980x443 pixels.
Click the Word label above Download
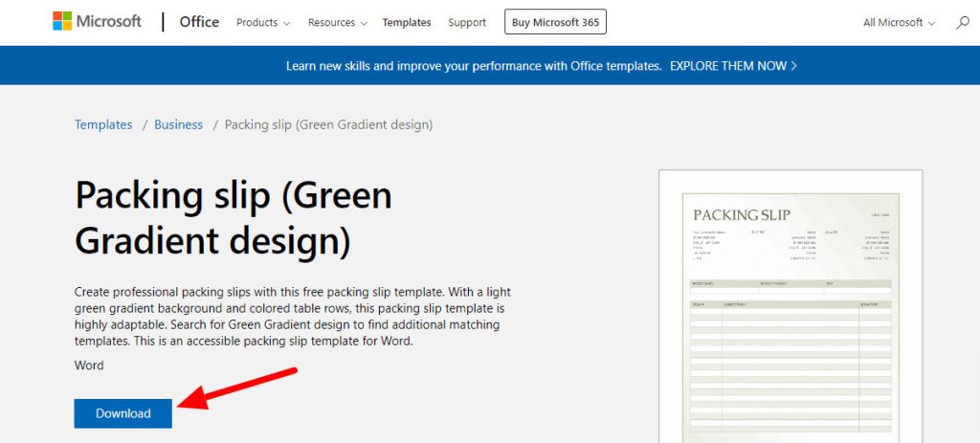pyautogui.click(x=89, y=365)
